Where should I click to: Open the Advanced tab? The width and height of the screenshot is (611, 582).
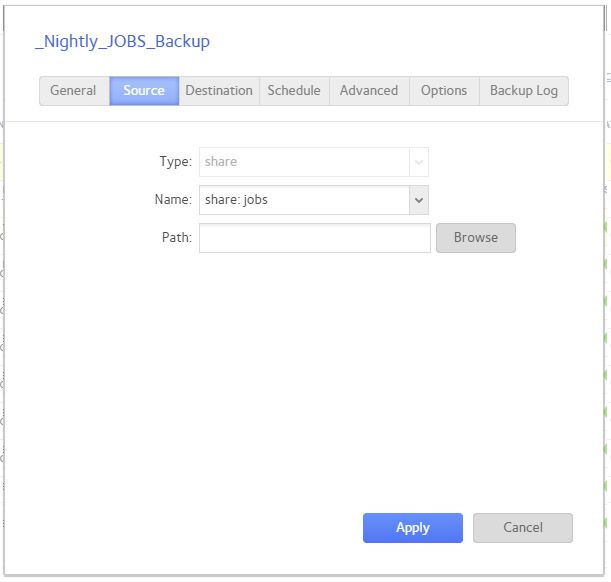click(x=369, y=91)
